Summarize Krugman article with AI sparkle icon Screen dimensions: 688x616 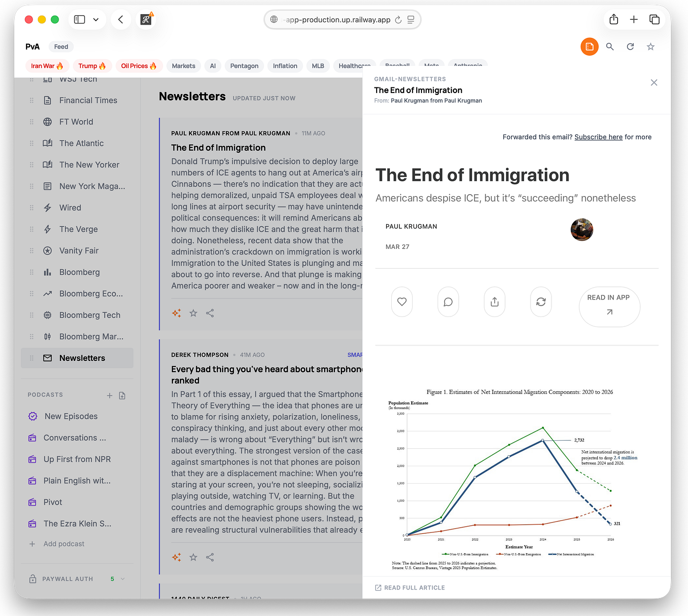click(176, 313)
